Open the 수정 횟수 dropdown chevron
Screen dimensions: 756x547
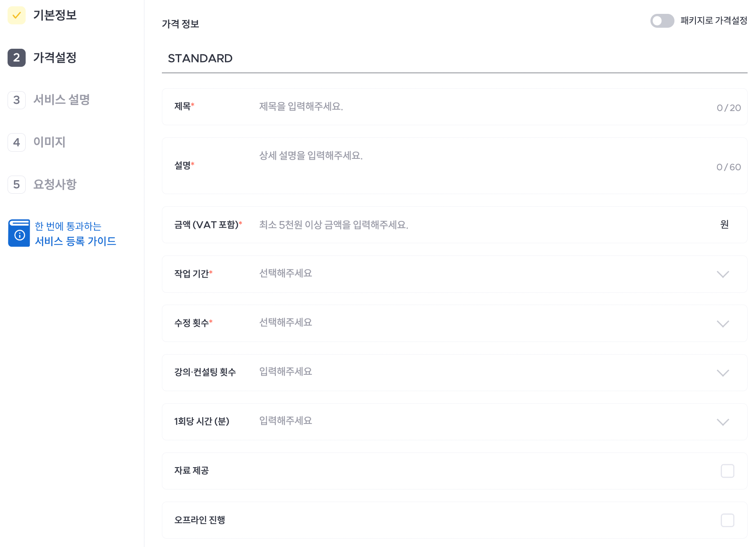click(x=723, y=323)
